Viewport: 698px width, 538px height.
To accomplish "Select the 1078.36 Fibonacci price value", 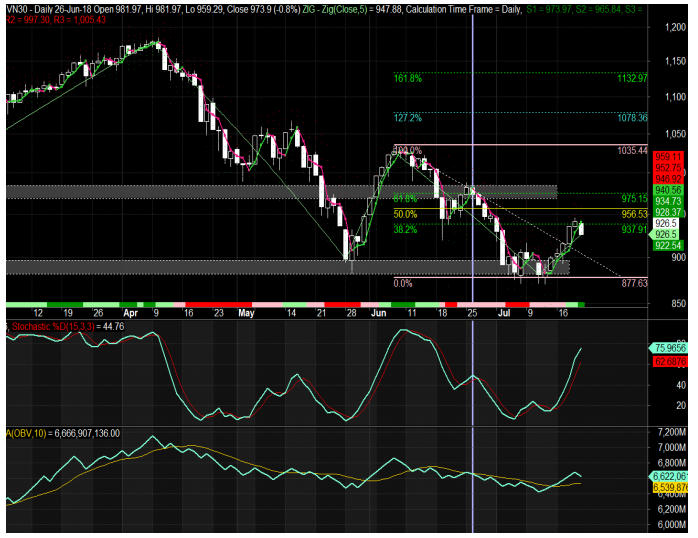I will (632, 118).
